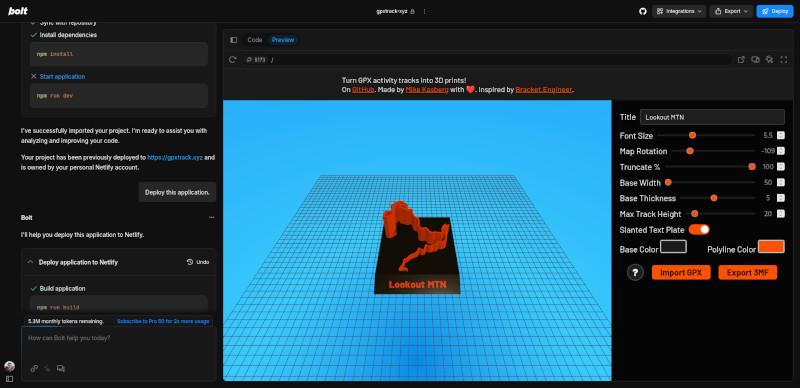Click the gpxtrack-xyz project name
This screenshot has height=388, width=800.
pos(392,11)
